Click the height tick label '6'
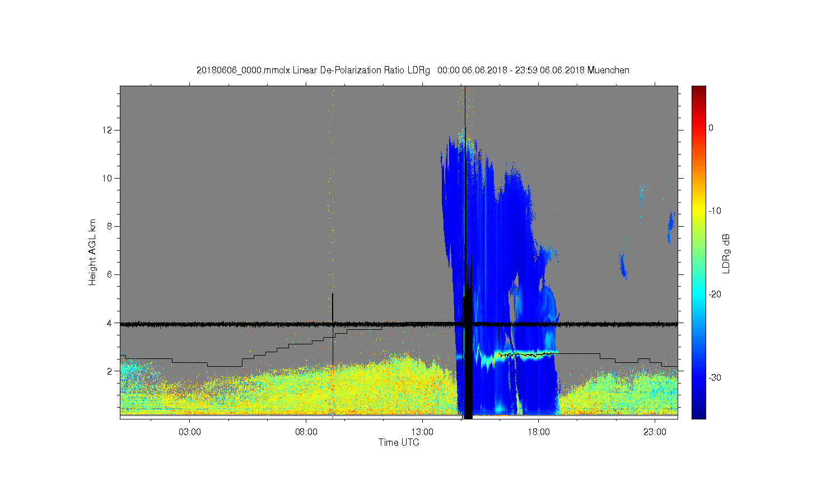 (111, 274)
